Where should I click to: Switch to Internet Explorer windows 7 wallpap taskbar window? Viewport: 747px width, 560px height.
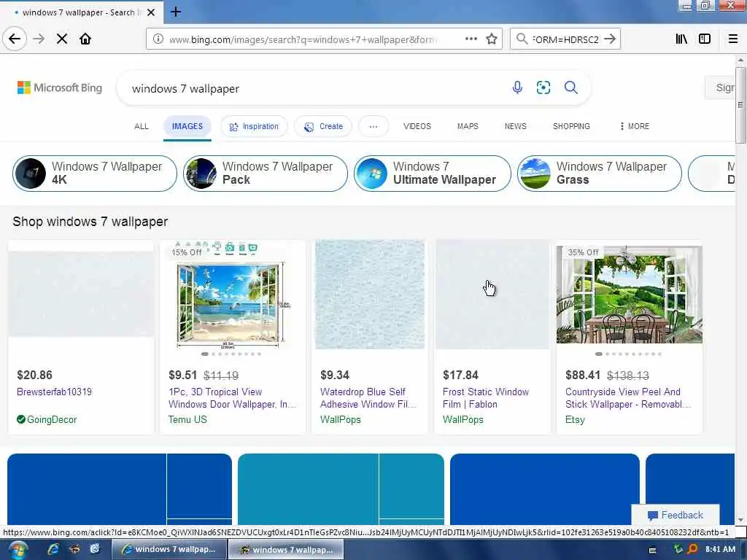pos(169,550)
